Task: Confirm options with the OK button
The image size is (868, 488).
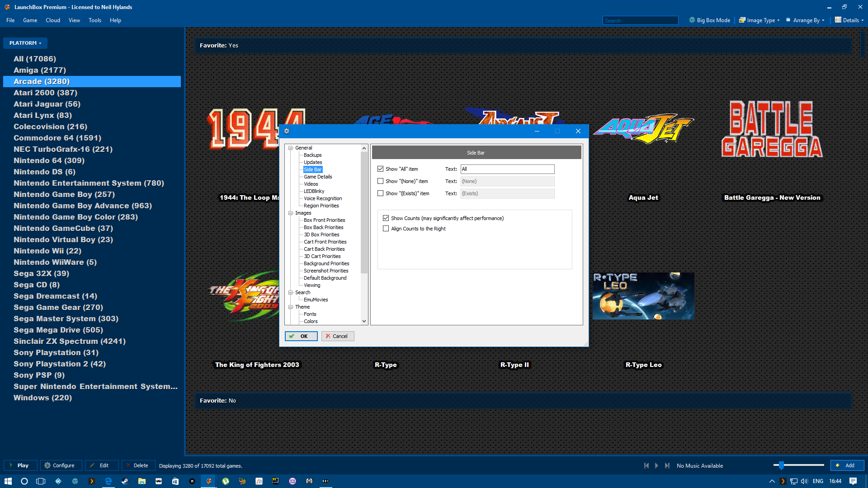Action: (x=301, y=336)
